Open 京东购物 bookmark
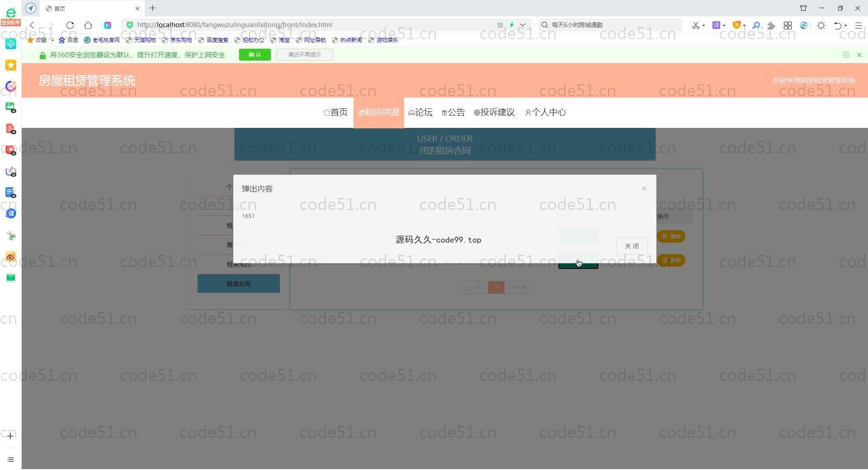The image size is (868, 470). click(177, 40)
